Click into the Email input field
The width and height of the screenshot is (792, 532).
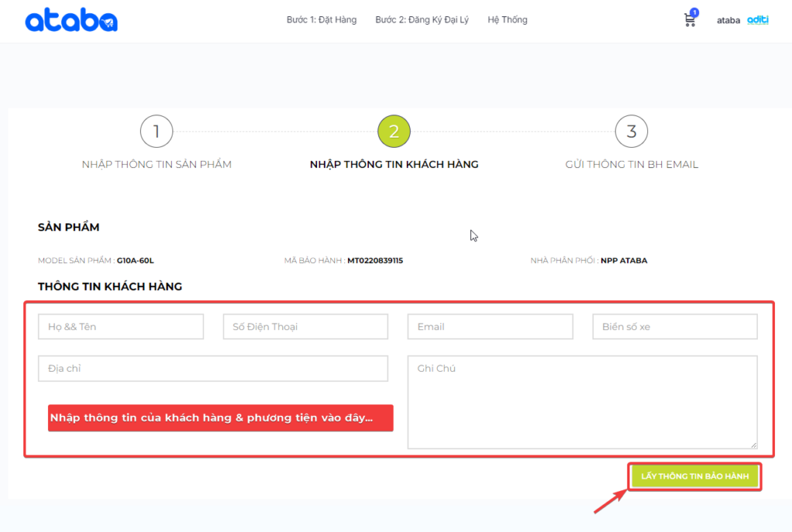(x=490, y=326)
